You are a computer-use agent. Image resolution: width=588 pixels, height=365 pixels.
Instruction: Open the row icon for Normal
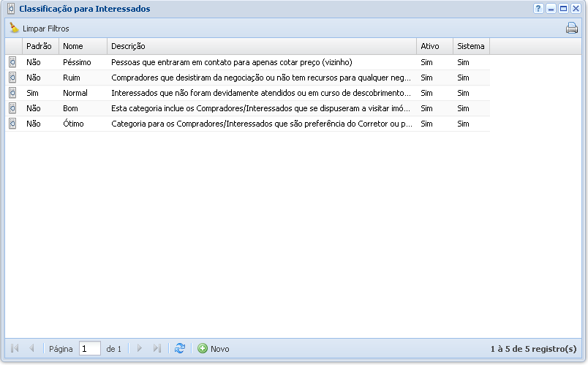pos(12,93)
